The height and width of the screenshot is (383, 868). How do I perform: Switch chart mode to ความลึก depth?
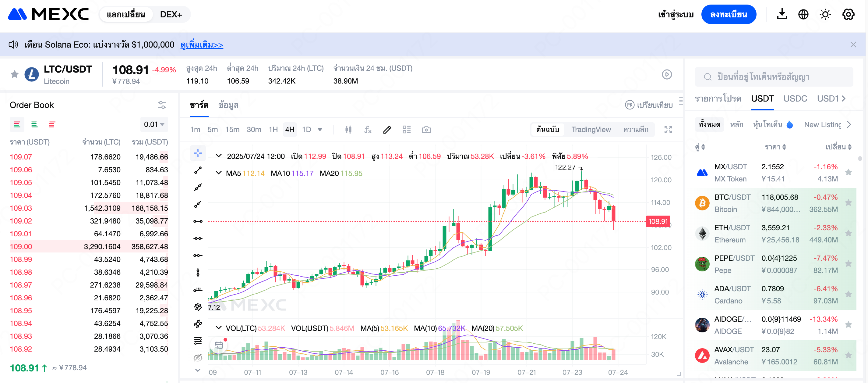point(635,130)
